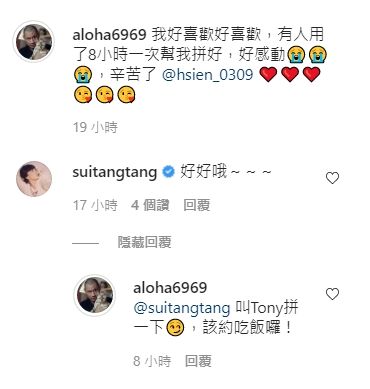This screenshot has height=389, width=370.
Task: Click the 8 小時 timestamp on the reply
Action: coord(152,361)
